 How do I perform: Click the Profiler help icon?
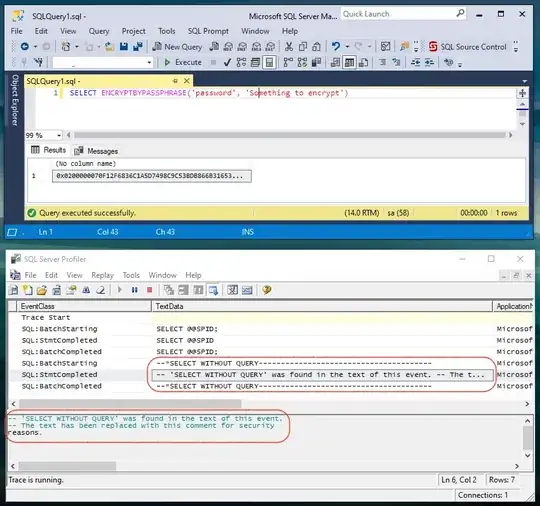pyautogui.click(x=266, y=290)
